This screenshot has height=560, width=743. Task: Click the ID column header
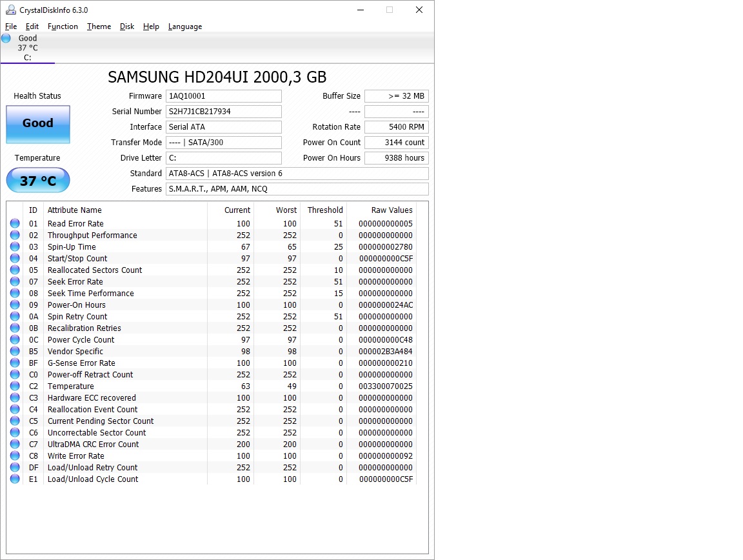click(33, 210)
